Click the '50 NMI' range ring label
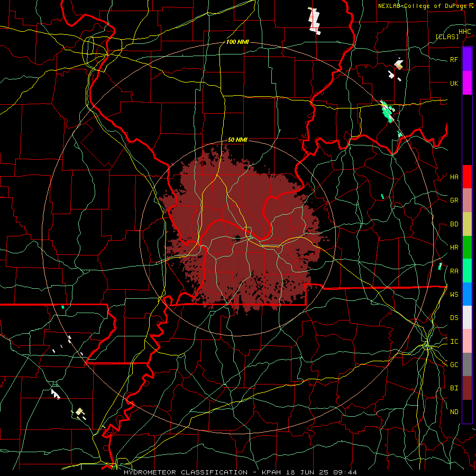Viewport: 476px width, 476px height. tap(237, 140)
